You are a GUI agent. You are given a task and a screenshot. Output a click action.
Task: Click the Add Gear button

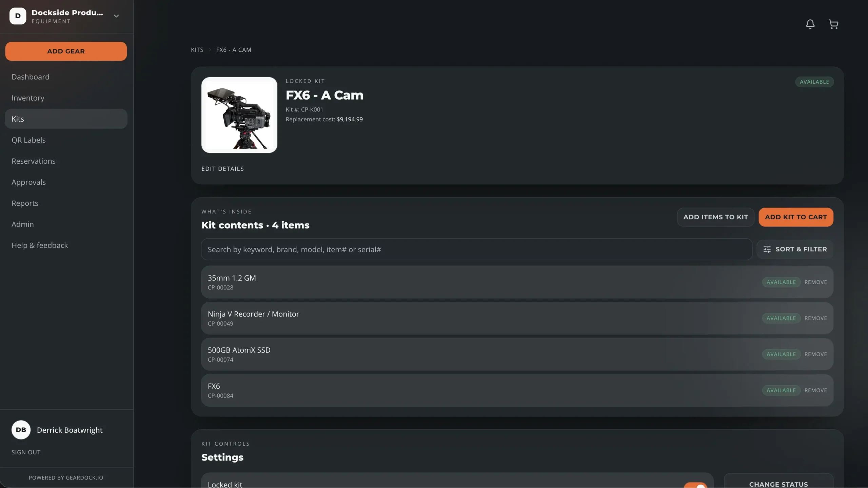66,51
